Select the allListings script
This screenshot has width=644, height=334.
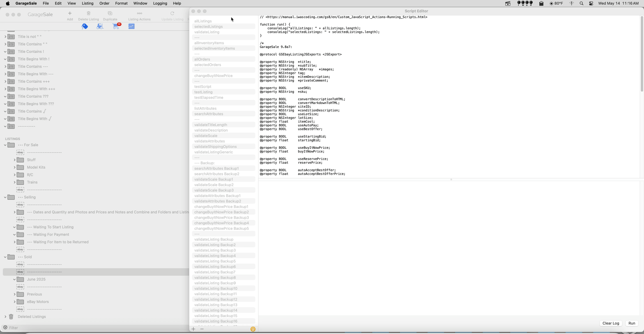[x=224, y=21]
